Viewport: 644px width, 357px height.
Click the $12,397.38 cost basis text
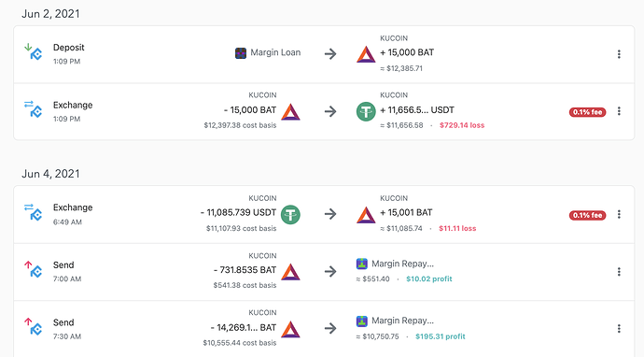coord(240,125)
